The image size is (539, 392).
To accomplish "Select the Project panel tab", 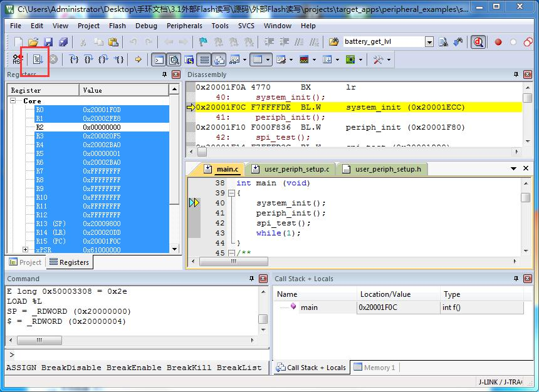I will (25, 262).
